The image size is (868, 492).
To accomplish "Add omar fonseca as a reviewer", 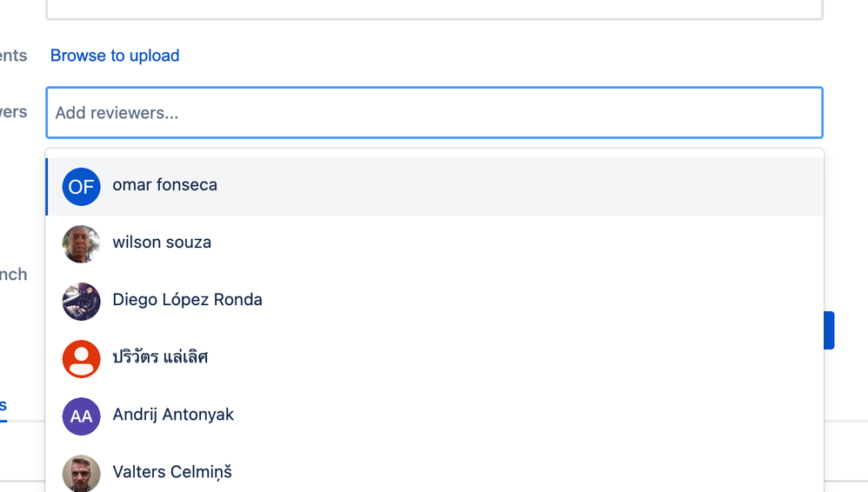I will point(435,187).
